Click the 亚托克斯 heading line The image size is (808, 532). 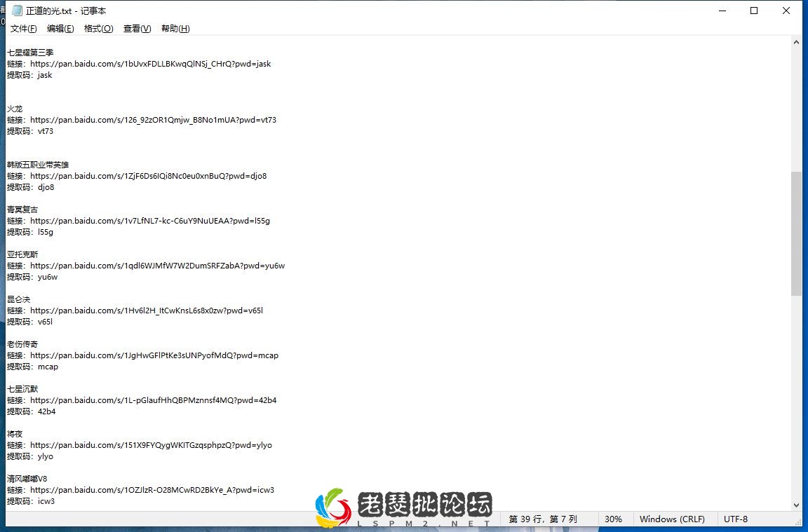pyautogui.click(x=22, y=254)
